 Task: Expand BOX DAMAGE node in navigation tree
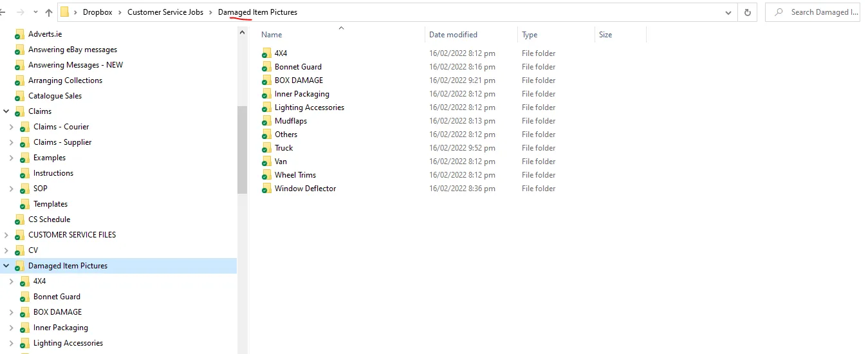pyautogui.click(x=11, y=312)
